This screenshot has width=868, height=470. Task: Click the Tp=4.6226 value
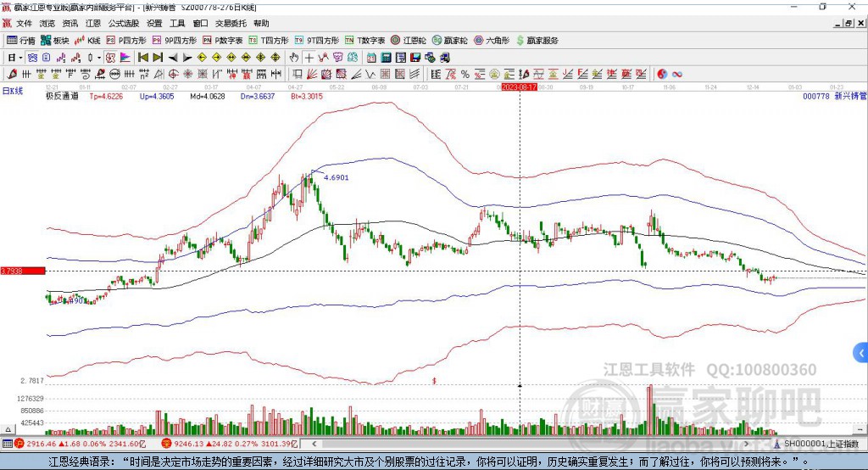click(x=106, y=96)
